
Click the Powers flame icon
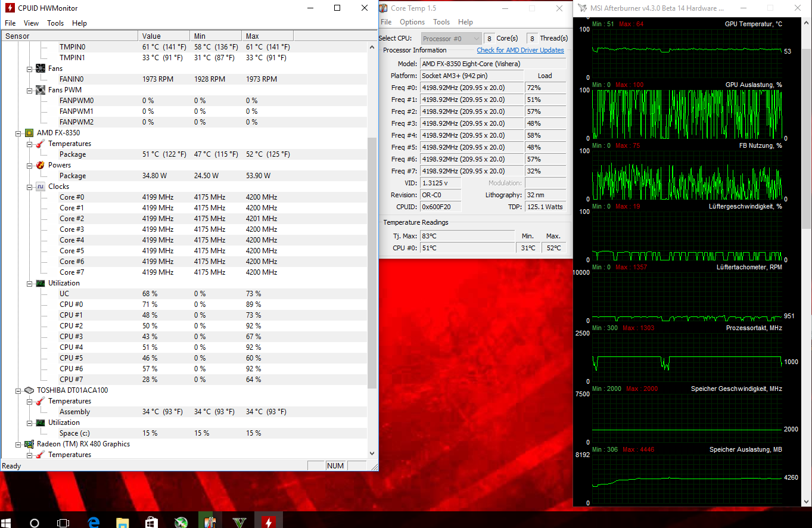point(41,165)
